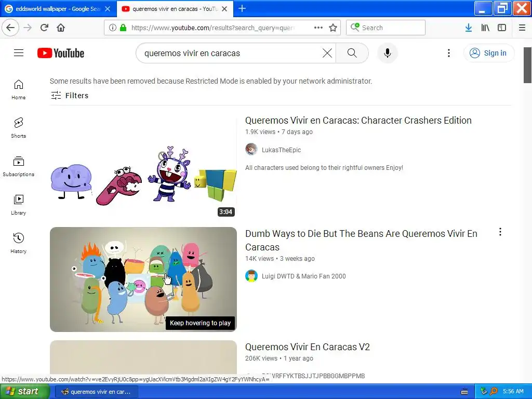This screenshot has height=399, width=532.
Task: Clear the YouTube search query
Action: point(327,53)
